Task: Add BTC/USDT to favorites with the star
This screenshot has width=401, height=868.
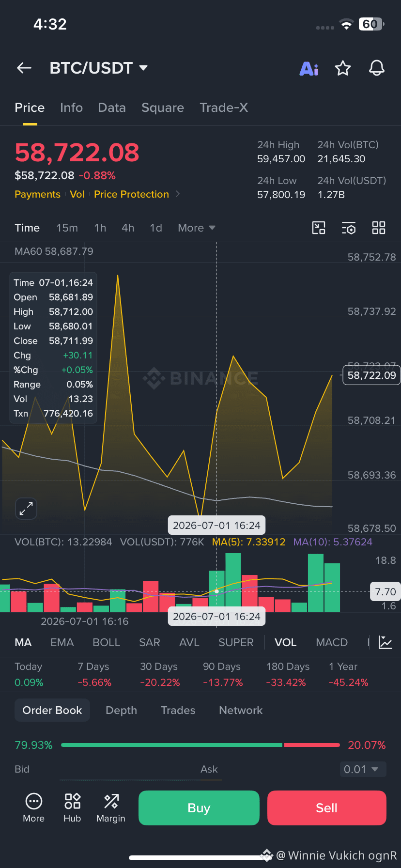Action: (343, 68)
